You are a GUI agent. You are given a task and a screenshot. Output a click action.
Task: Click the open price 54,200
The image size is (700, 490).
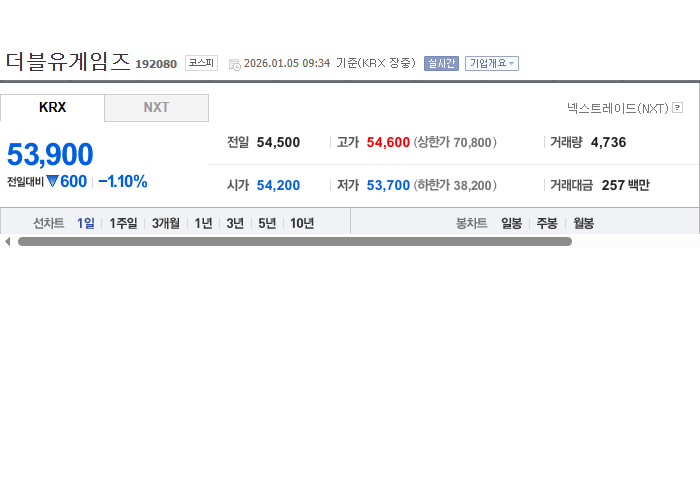pyautogui.click(x=278, y=185)
